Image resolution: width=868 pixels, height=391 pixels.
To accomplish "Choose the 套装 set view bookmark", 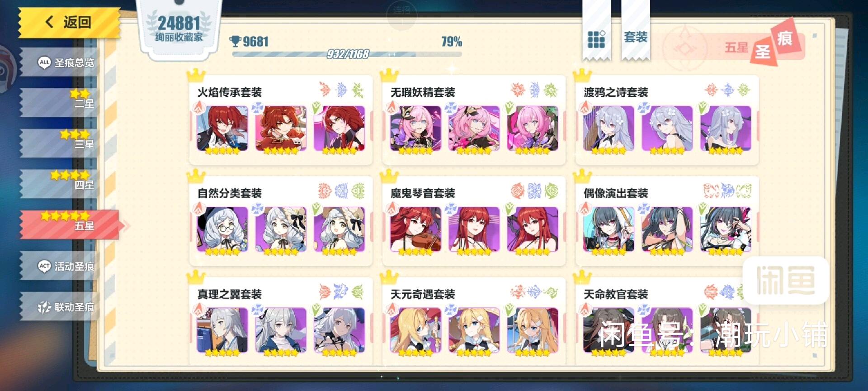I will pos(635,37).
